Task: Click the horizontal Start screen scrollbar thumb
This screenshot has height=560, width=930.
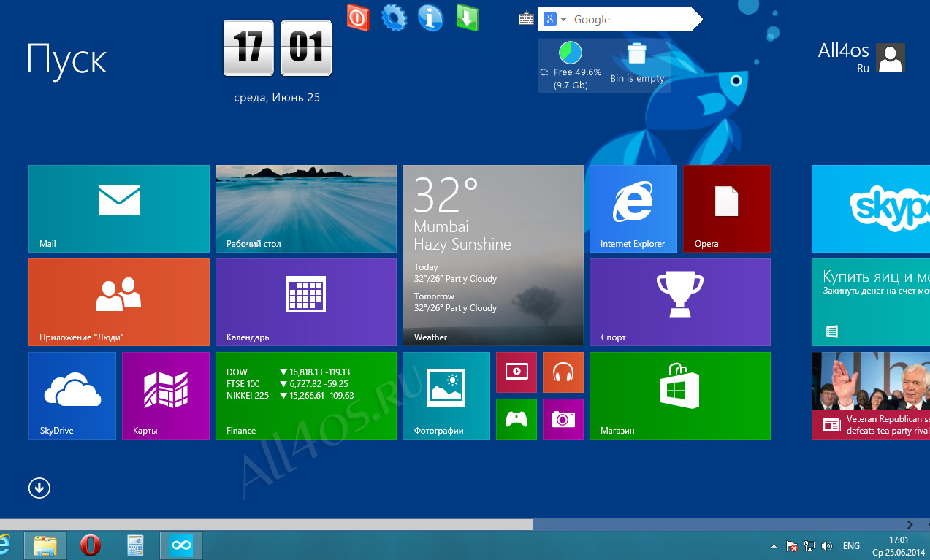Action: pos(266,524)
